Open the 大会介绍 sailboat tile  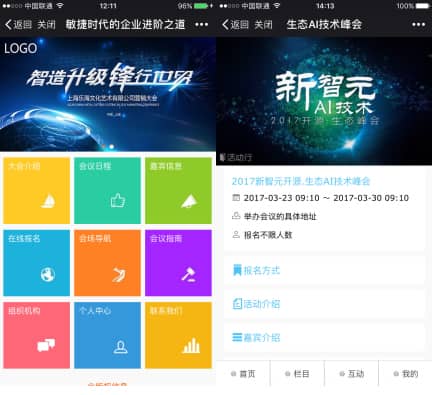coord(37,191)
